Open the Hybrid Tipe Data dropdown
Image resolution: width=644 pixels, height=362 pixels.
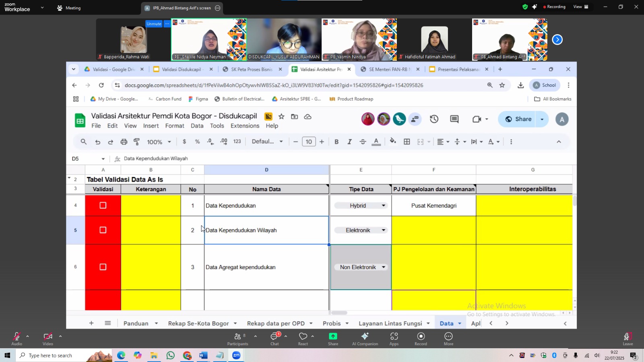click(383, 206)
